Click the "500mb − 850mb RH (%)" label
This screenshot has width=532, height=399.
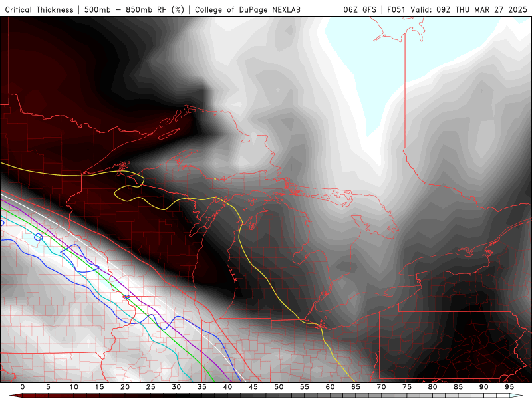click(x=134, y=9)
